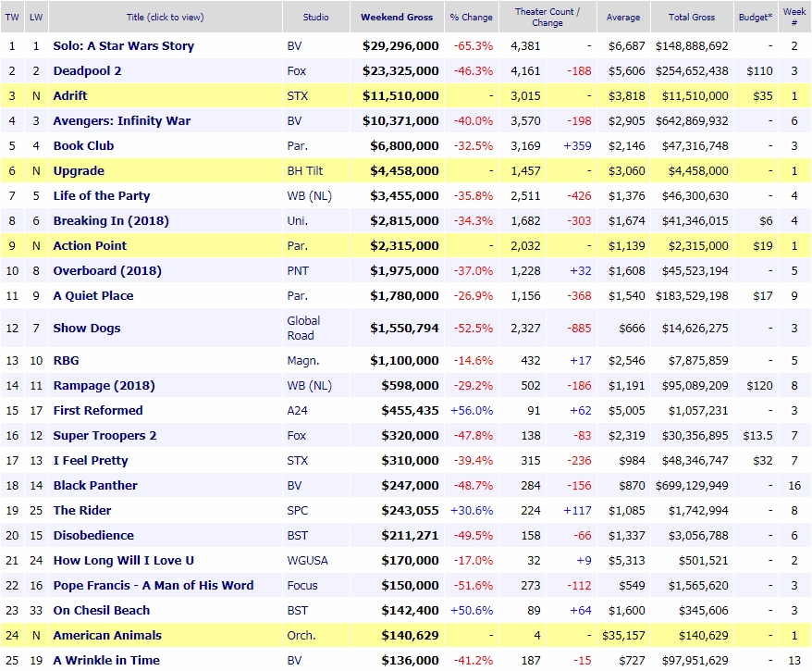Open STX studio link in Adrift row
The image size is (812, 671).
pyautogui.click(x=297, y=96)
